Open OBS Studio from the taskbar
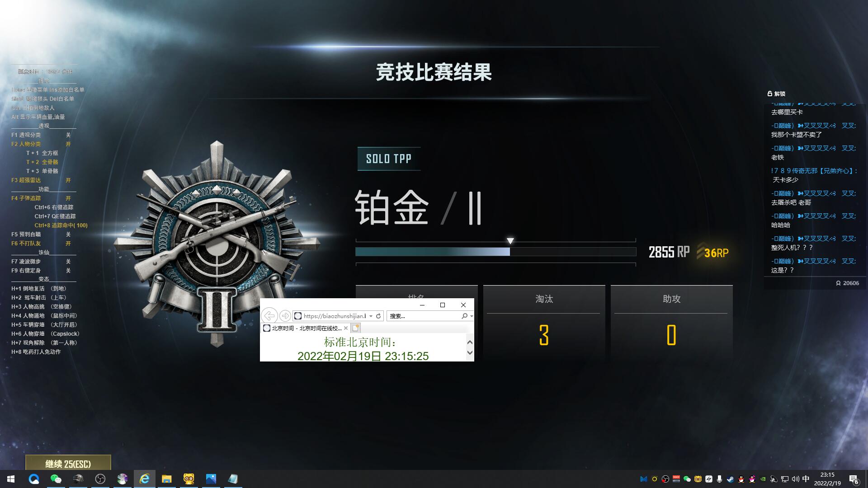 100,479
